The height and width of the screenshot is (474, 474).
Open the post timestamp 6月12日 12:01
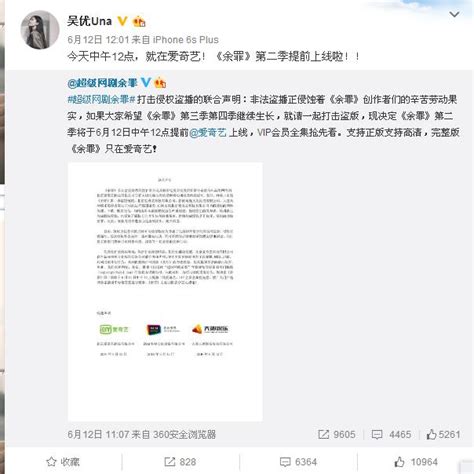click(x=98, y=40)
